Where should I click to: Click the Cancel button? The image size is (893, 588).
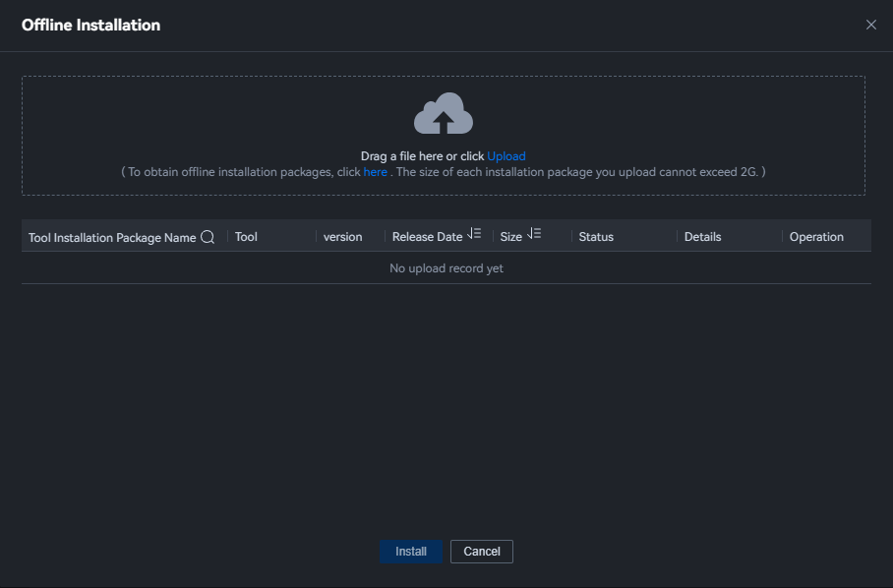pyautogui.click(x=482, y=551)
